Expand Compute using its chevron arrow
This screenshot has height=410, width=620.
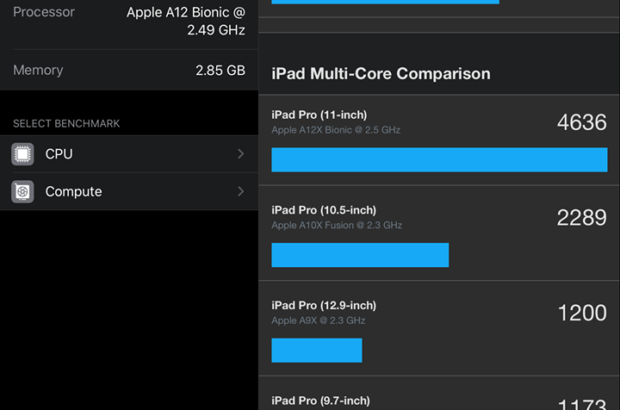point(241,191)
